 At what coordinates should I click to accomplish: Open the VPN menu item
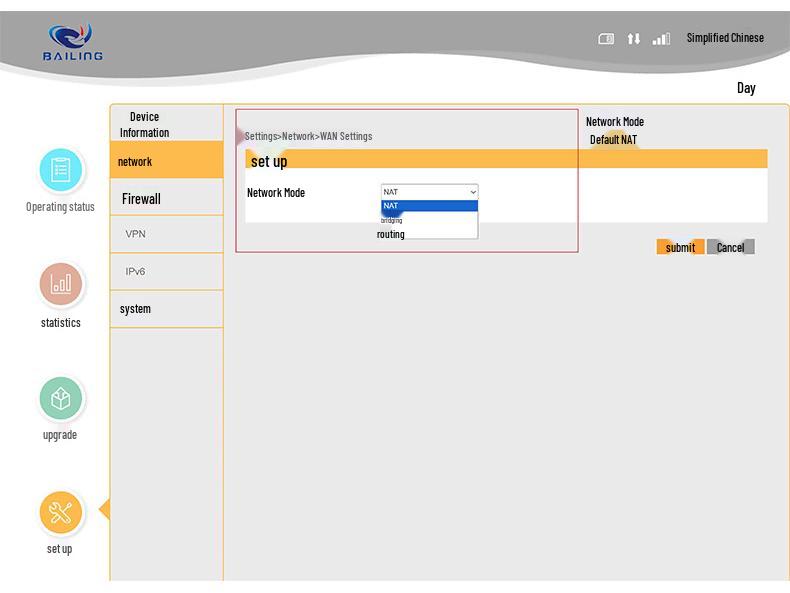click(166, 234)
